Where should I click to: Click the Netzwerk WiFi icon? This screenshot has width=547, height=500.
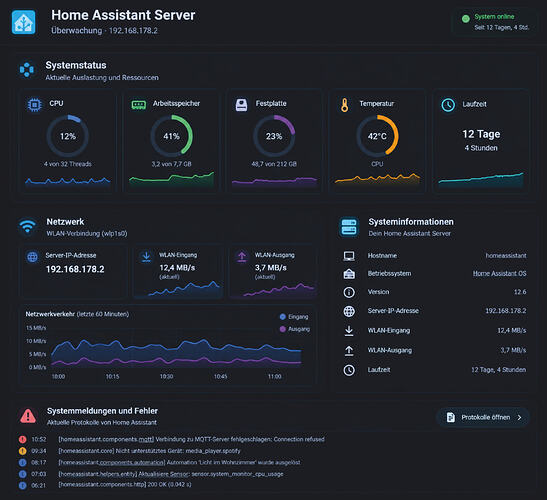pyautogui.click(x=28, y=226)
